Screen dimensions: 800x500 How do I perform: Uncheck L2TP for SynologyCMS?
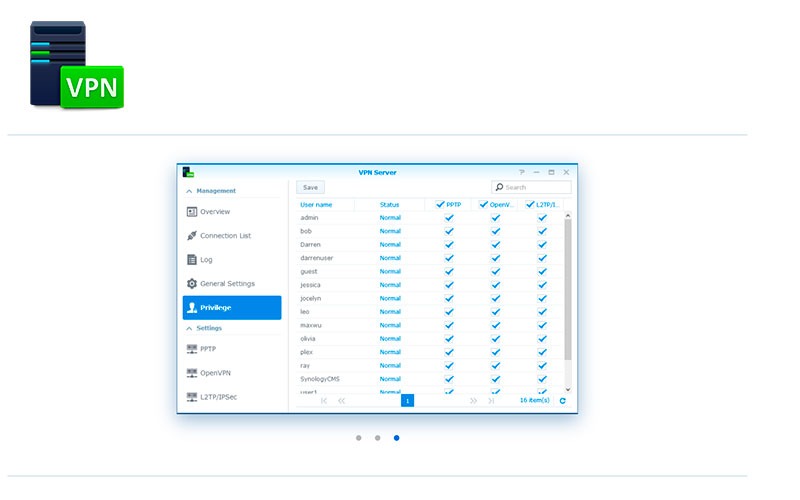(542, 379)
